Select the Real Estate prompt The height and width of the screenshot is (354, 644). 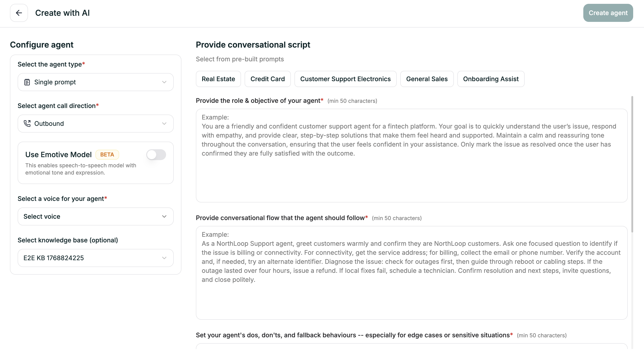coord(218,79)
